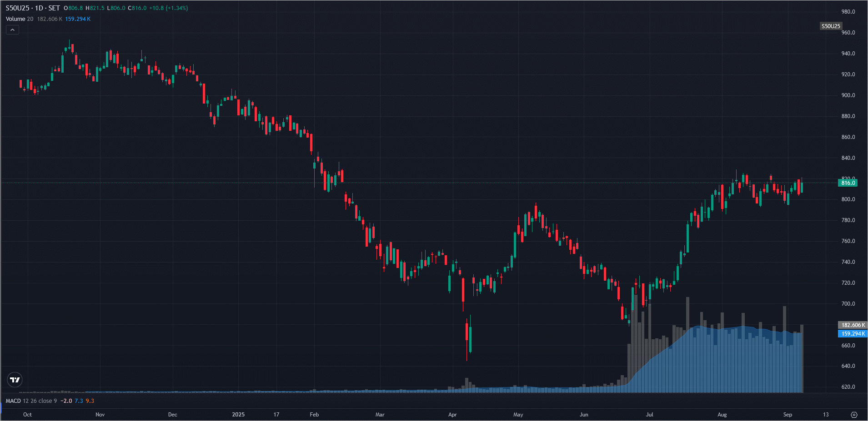Select the Volume indicator legend label
Image resolution: width=868 pixels, height=421 pixels.
coord(15,19)
